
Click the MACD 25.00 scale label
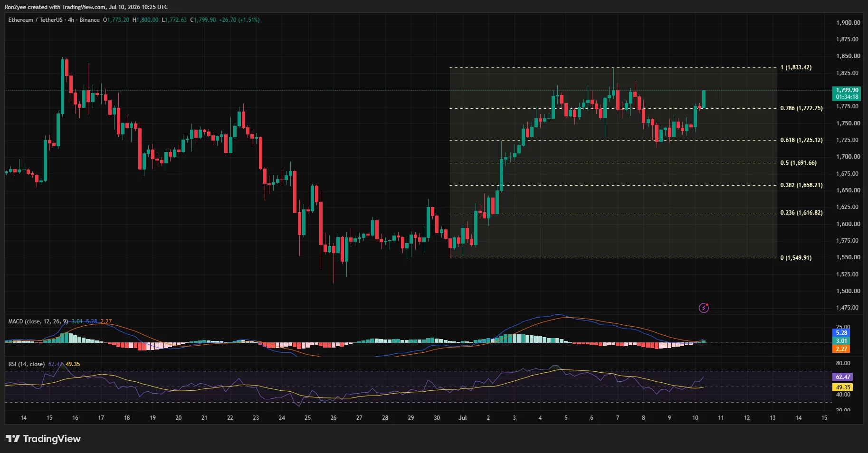843,327
